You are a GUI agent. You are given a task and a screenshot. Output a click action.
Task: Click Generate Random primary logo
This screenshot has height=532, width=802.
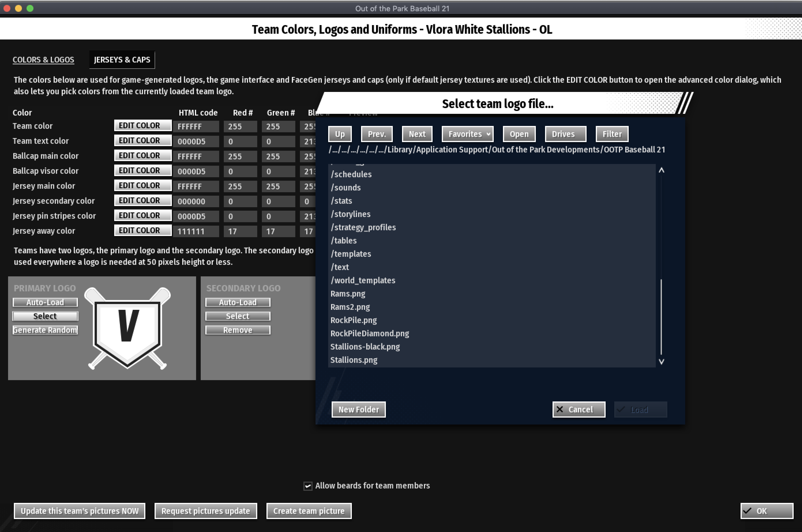[x=45, y=330]
